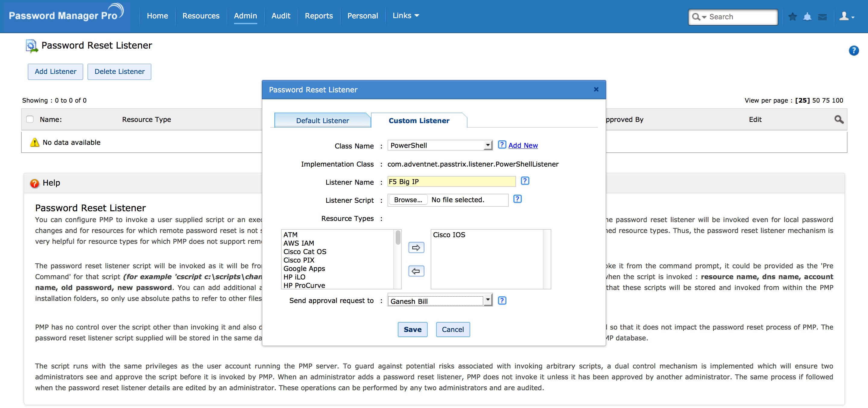868x408 pixels.
Task: Open the Audit menu
Action: pos(281,16)
